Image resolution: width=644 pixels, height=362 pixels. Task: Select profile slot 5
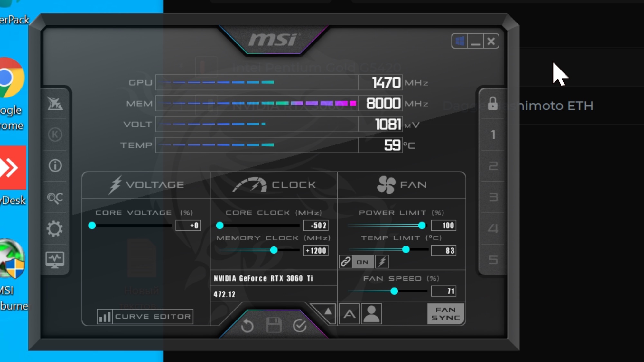(493, 260)
